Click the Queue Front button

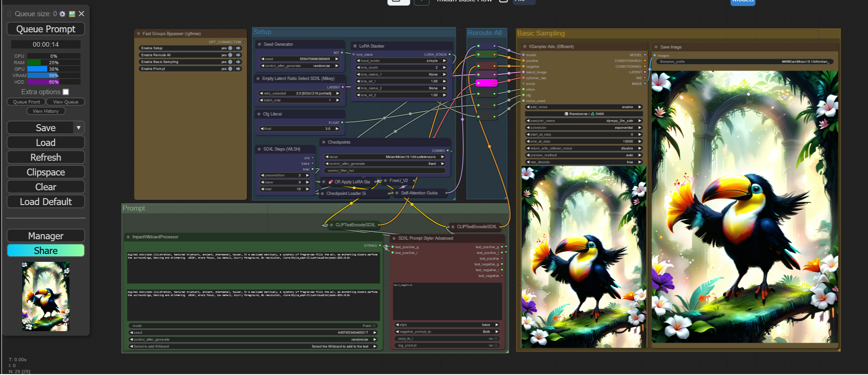[26, 102]
